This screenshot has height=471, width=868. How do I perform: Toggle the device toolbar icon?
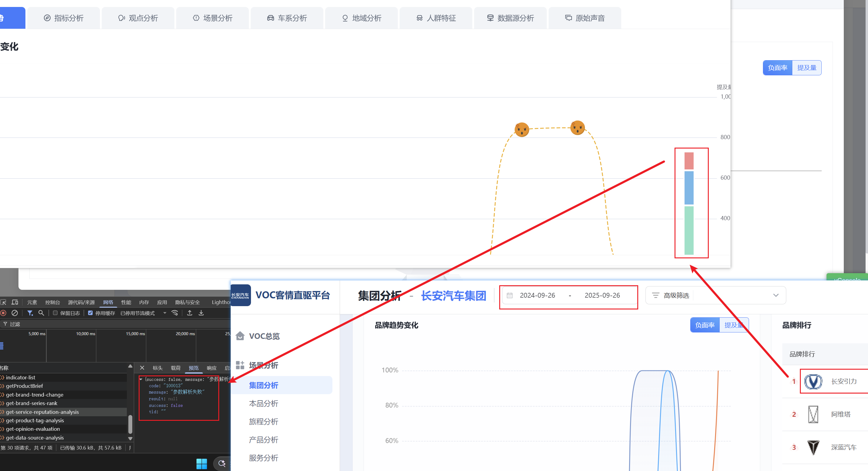(15, 302)
